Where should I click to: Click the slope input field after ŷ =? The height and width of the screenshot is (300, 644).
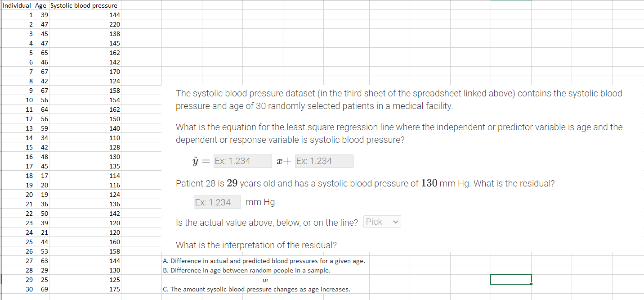click(x=242, y=161)
